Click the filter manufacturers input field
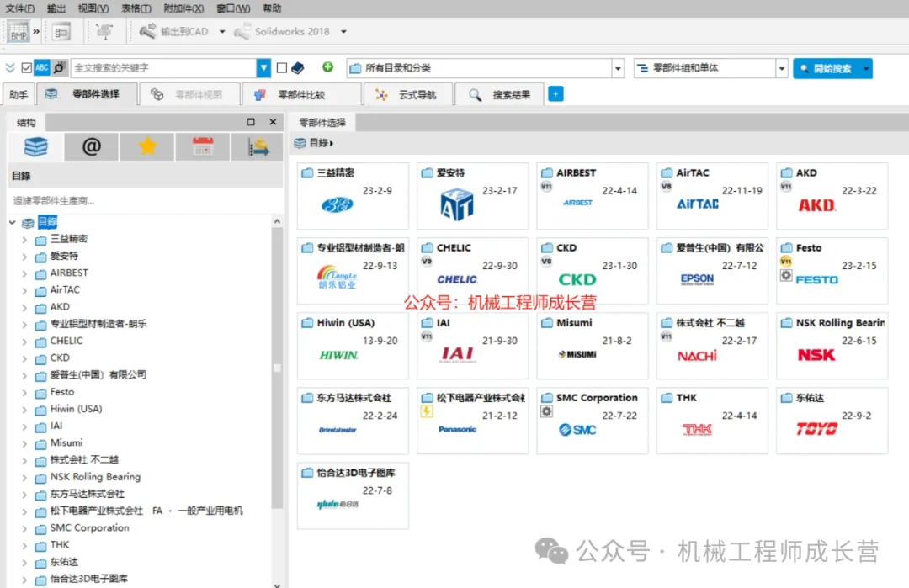Screen dimensions: 909x588 pyautogui.click(x=146, y=200)
